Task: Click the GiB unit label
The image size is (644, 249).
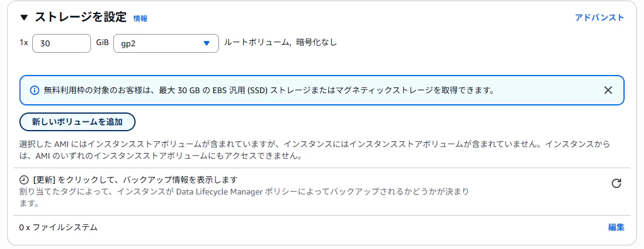Action: [x=102, y=42]
